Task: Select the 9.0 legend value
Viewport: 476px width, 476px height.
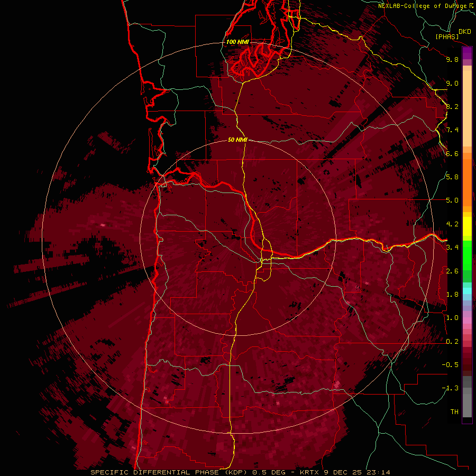Action: point(452,83)
